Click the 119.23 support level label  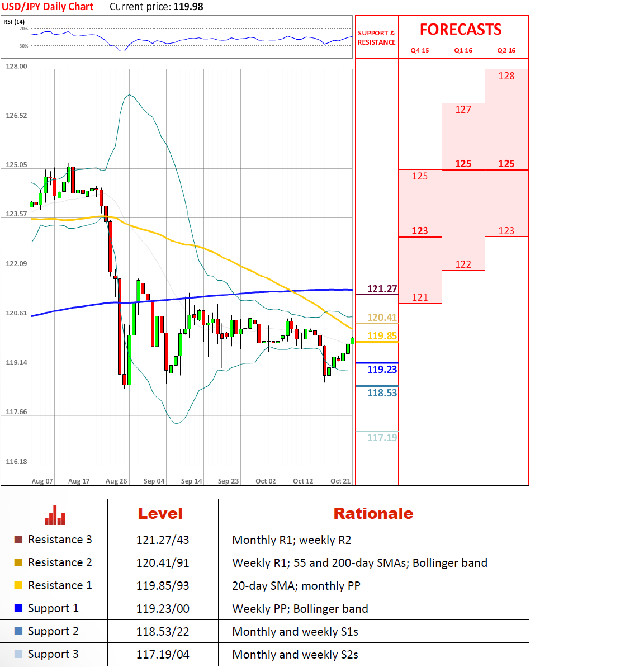pyautogui.click(x=382, y=369)
